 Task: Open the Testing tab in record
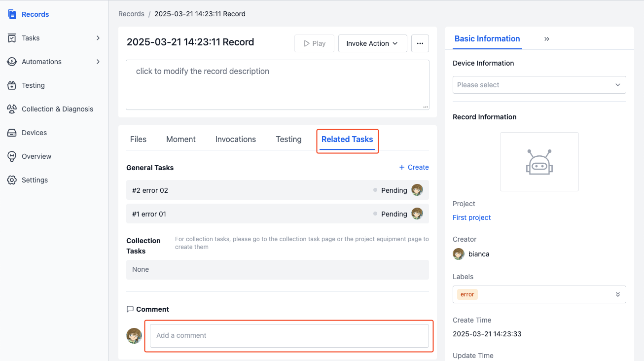(288, 140)
